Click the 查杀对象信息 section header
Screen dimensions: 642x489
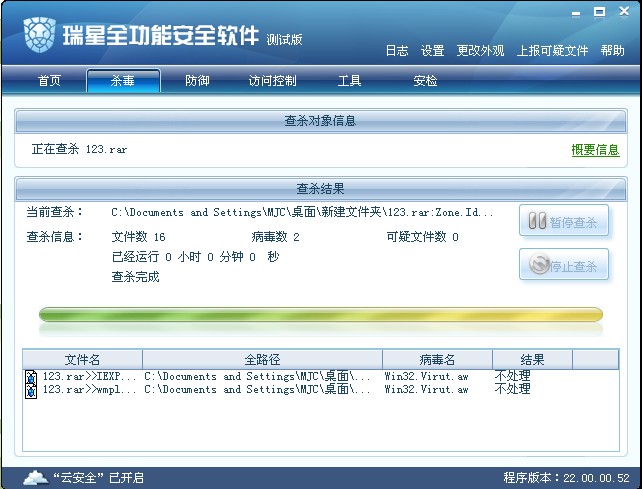[321, 121]
